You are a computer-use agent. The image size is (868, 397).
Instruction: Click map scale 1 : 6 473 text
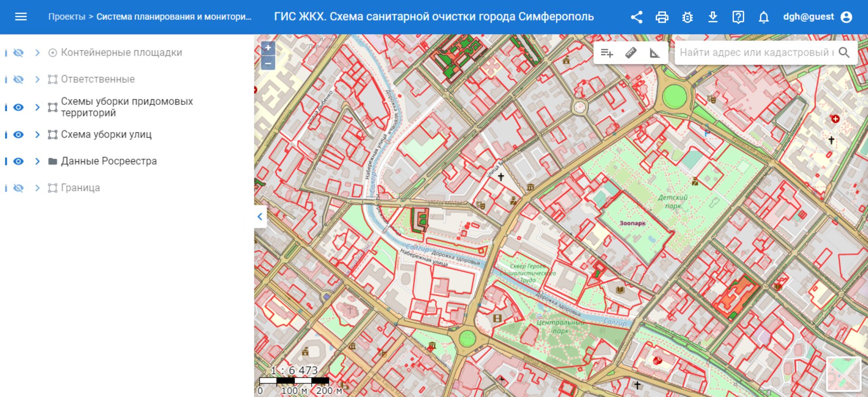click(x=294, y=370)
